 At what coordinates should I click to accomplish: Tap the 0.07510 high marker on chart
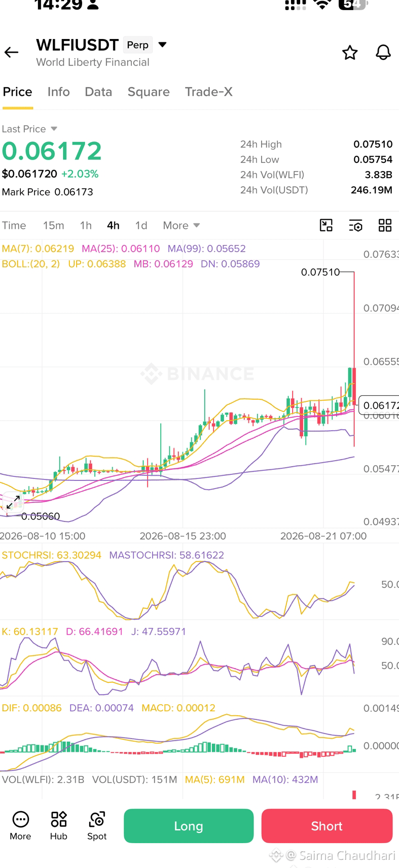click(x=320, y=272)
